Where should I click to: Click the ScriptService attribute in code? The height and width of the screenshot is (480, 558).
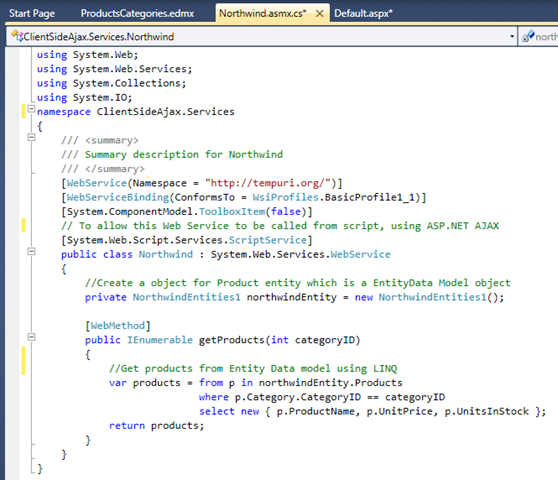[x=267, y=240]
